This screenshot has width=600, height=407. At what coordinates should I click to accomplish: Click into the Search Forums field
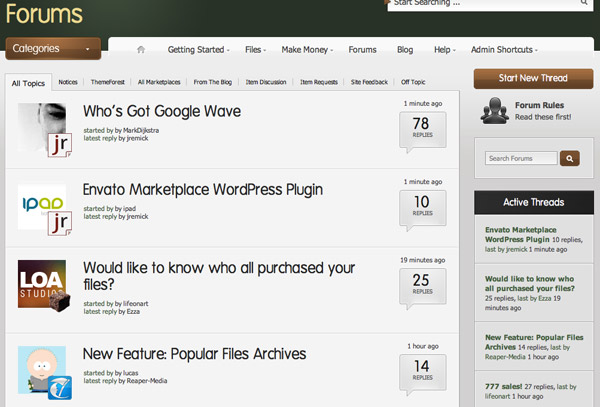coord(521,158)
